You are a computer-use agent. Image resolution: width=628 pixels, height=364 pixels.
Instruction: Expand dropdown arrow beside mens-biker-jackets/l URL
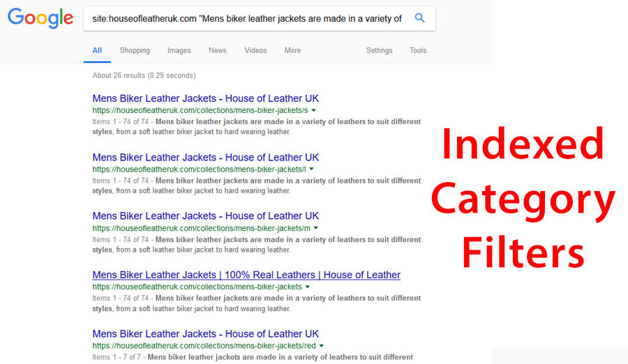click(x=311, y=169)
